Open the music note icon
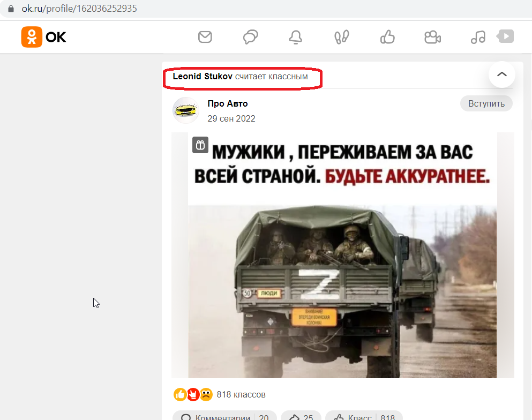 478,37
